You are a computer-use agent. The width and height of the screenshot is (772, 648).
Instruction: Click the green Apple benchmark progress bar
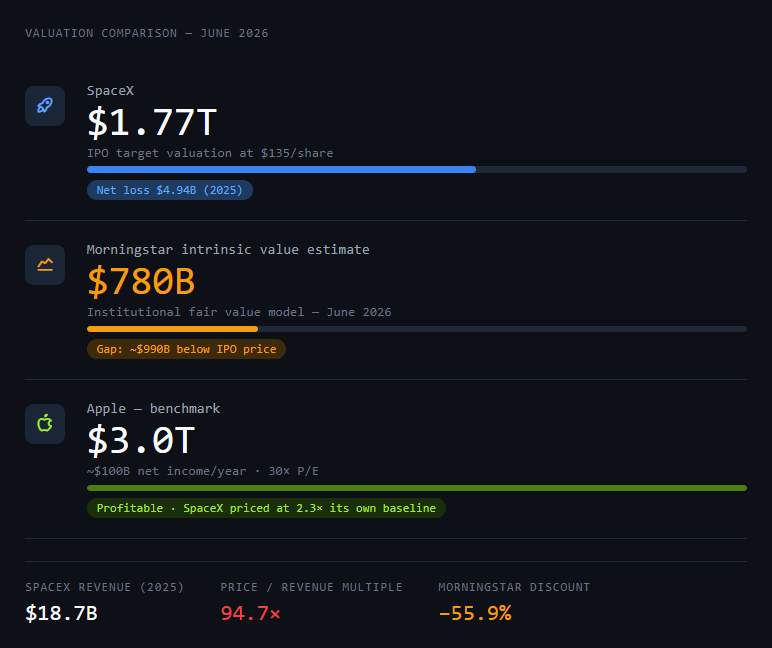(x=417, y=488)
